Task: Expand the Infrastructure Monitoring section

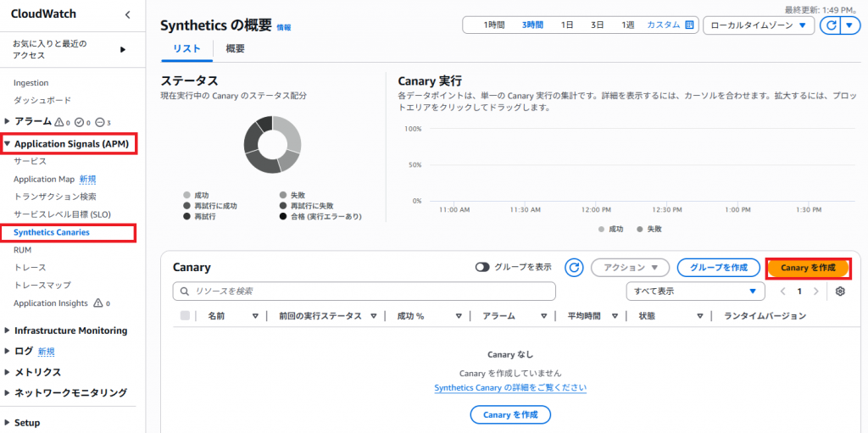Action: click(70, 330)
